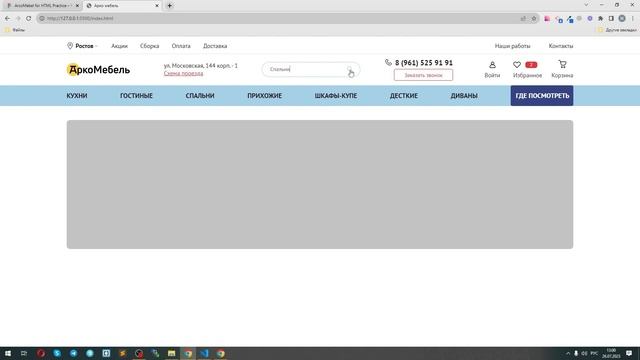Screen dimensions: 640x360
Task: Click the taskbar clock and date
Action: [611, 353]
